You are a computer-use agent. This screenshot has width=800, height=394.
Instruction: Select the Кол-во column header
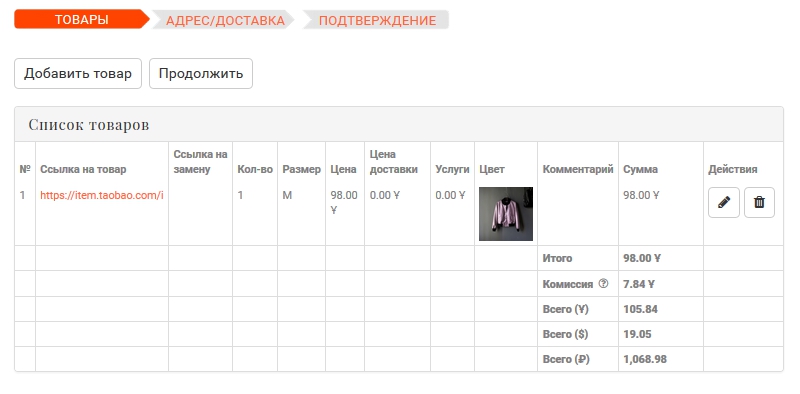coord(255,169)
